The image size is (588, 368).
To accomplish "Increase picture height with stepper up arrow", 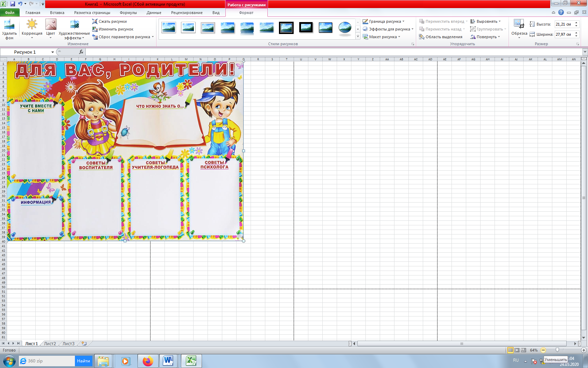I will pos(576,23).
